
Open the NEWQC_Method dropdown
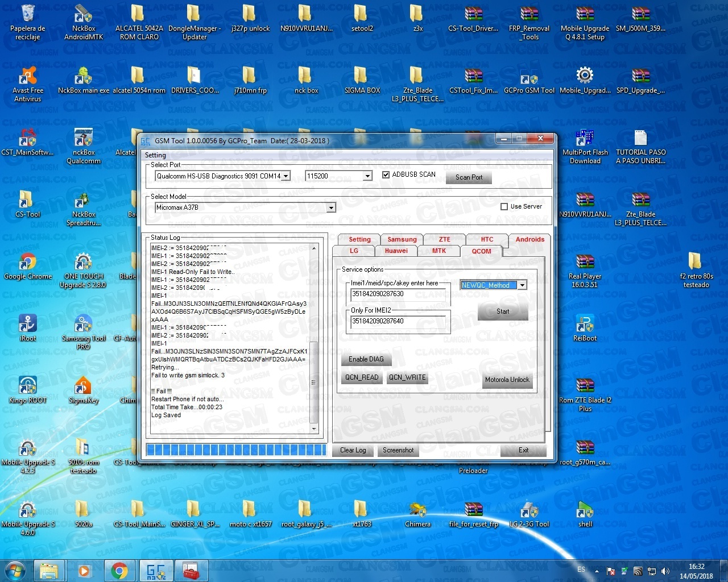point(522,285)
